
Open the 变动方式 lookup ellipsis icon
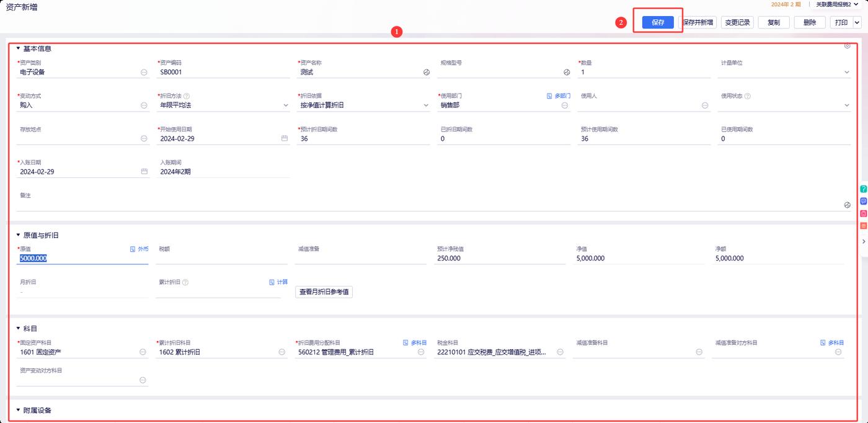(144, 105)
